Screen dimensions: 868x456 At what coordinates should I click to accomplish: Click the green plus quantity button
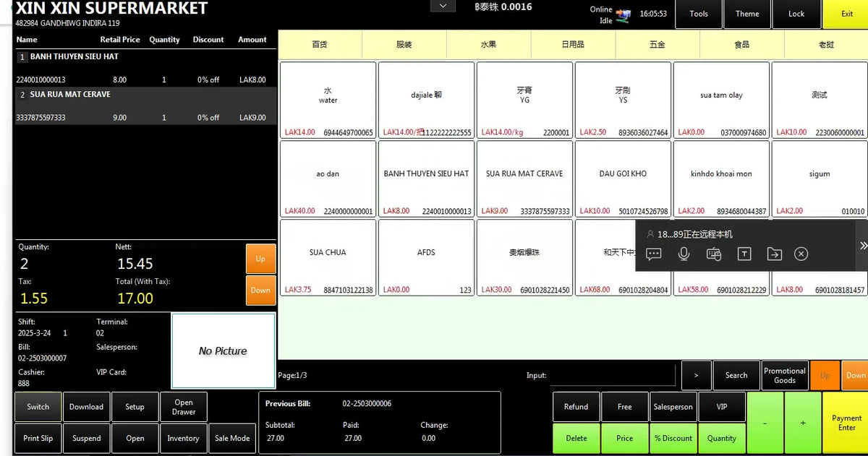[x=802, y=423]
